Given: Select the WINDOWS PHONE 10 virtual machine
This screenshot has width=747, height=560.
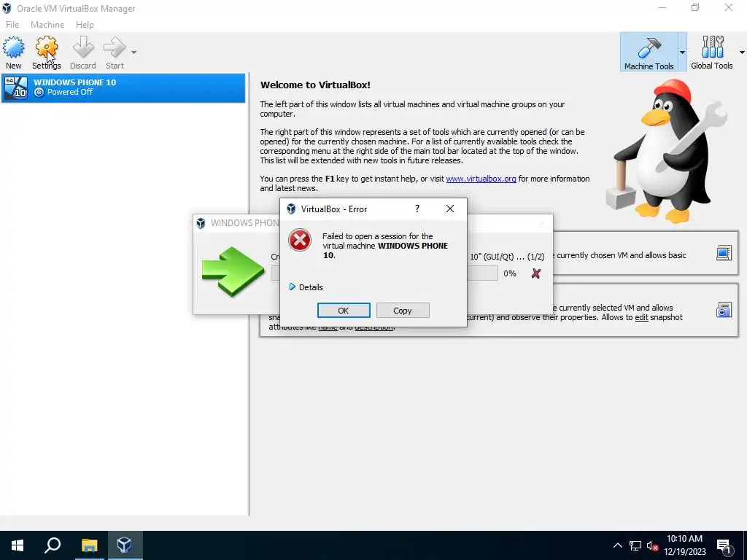Looking at the screenshot, I should point(123,87).
